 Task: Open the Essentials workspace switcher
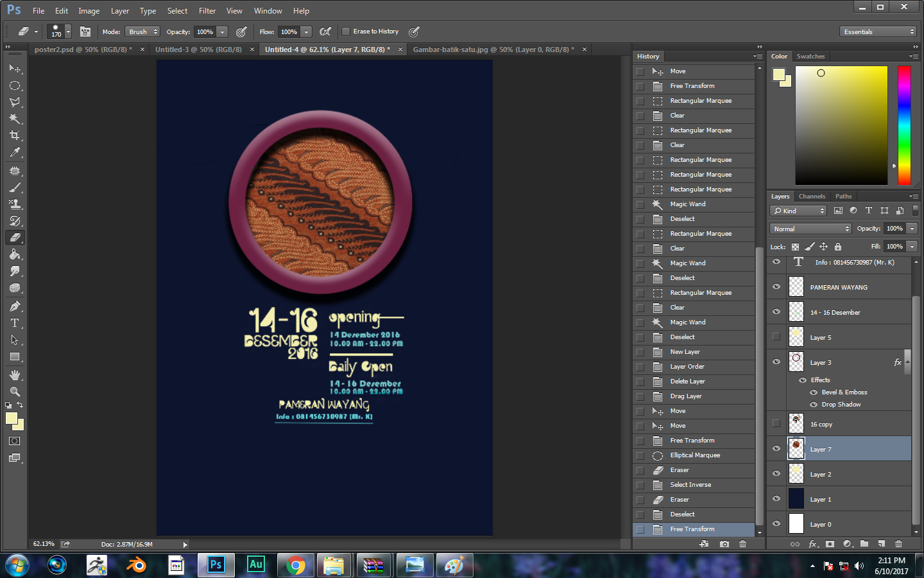click(878, 31)
